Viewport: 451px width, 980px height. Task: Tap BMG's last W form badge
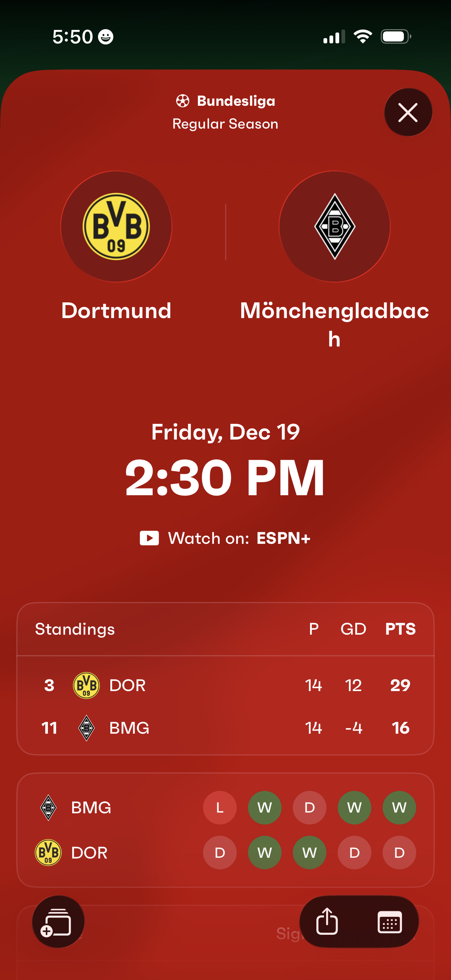[399, 808]
